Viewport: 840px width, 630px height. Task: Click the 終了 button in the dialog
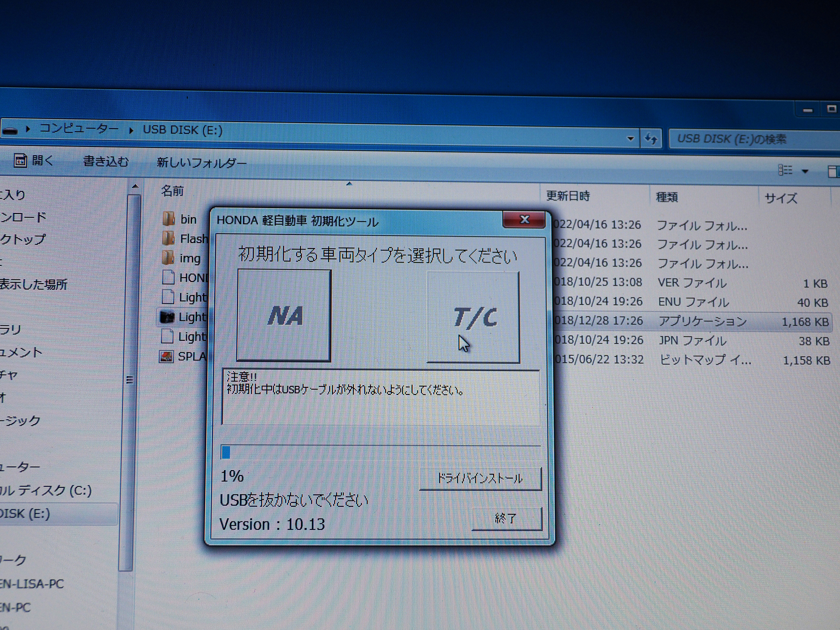click(506, 518)
